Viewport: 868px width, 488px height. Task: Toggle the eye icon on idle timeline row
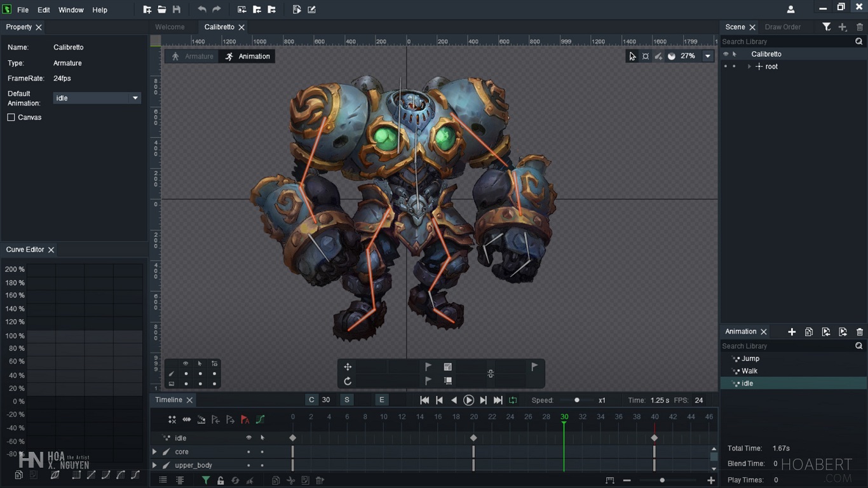coord(248,438)
